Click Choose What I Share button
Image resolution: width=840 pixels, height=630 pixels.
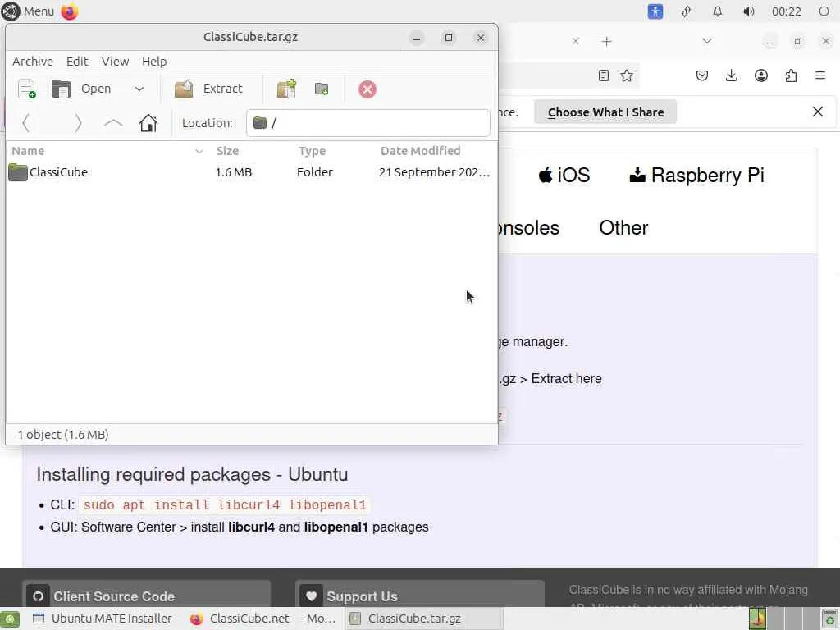[605, 112]
